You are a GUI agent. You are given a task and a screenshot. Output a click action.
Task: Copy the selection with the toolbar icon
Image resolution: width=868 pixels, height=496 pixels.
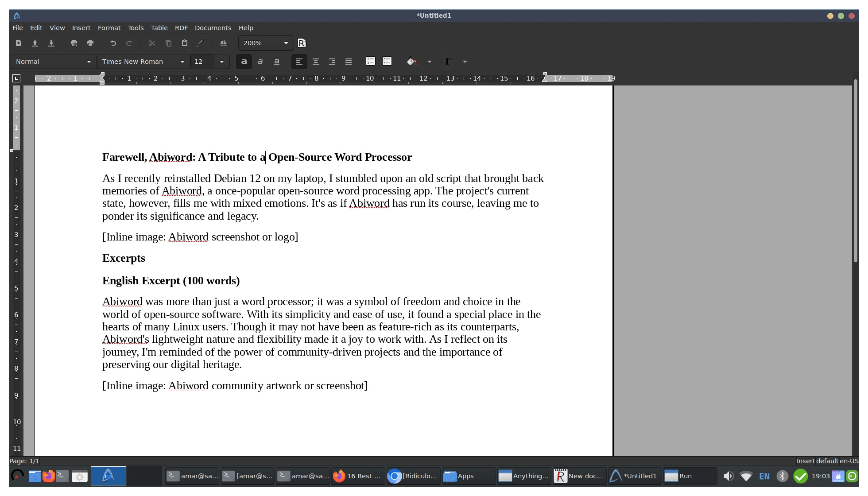[x=168, y=43]
